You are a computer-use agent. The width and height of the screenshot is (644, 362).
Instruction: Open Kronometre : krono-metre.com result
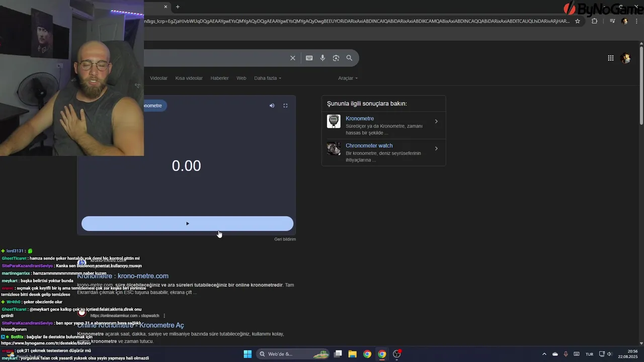(x=123, y=276)
